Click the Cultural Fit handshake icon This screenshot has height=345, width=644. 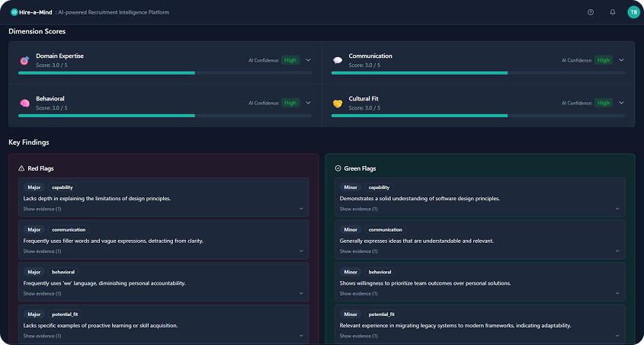(338, 104)
